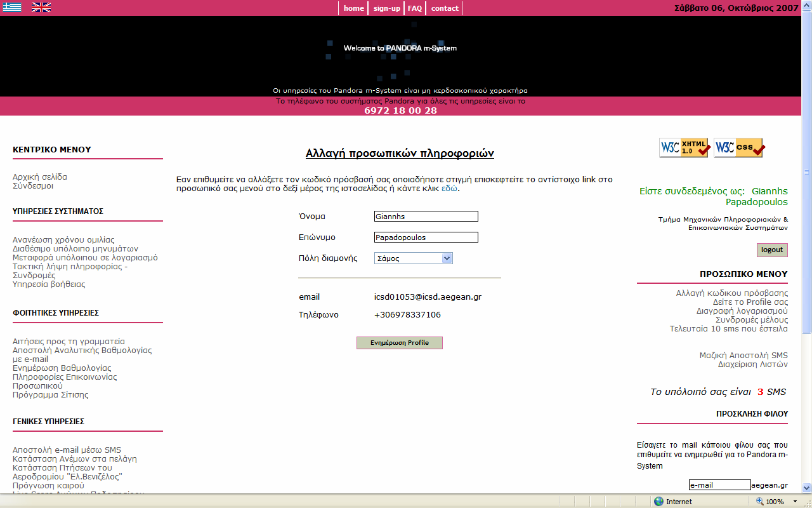Click the date Σάββατο 06, Οκτώβριος 2007

coord(736,8)
